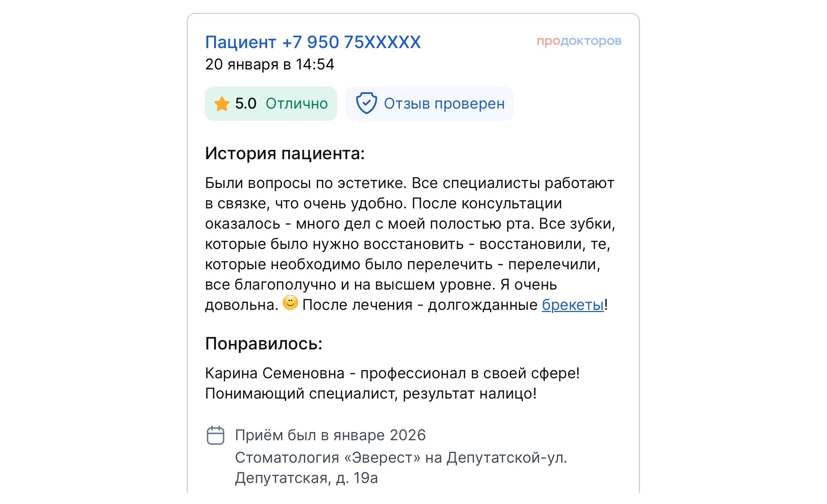
Task: Click the orange star rating icon
Action: click(x=222, y=104)
